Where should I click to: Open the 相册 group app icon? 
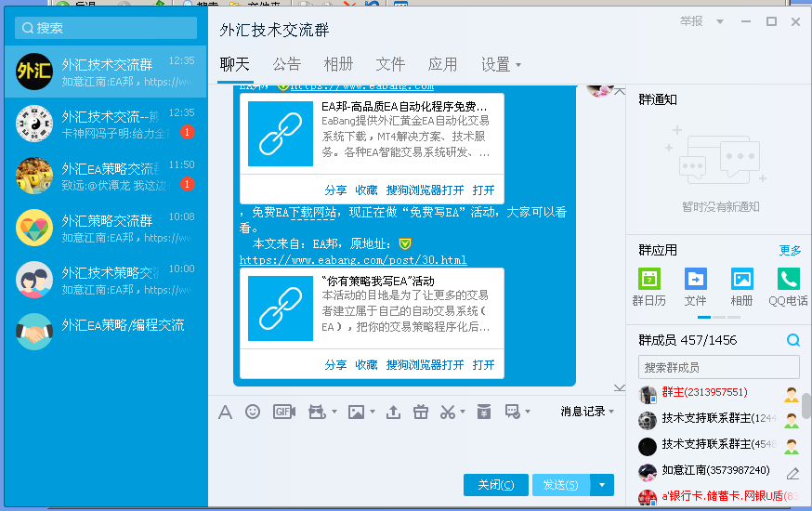pos(741,279)
